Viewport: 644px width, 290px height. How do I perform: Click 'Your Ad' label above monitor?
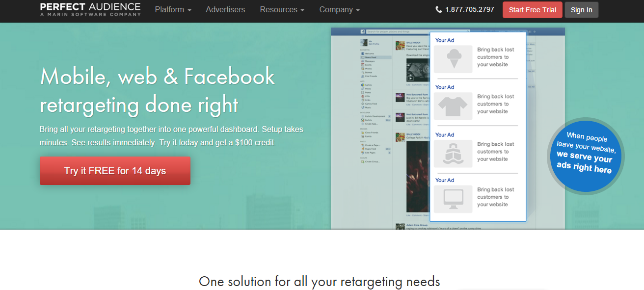tap(445, 180)
